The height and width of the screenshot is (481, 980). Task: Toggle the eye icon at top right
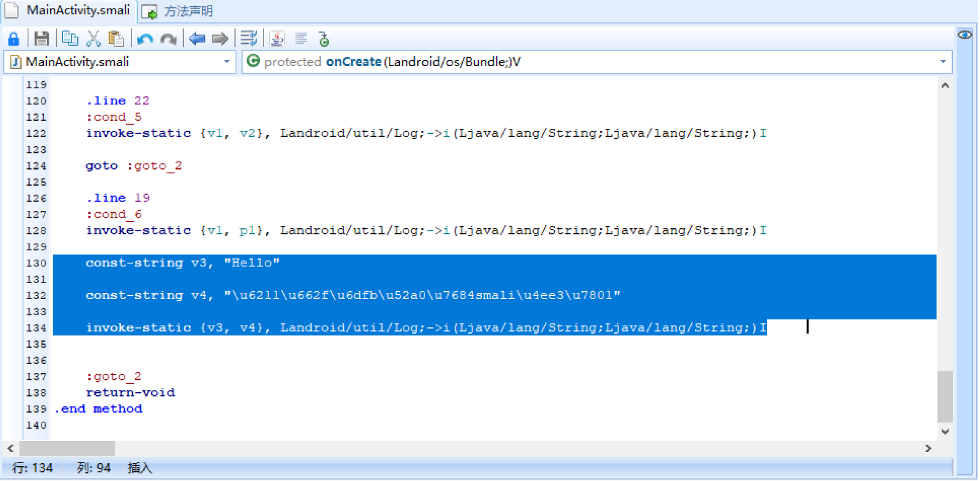[965, 35]
